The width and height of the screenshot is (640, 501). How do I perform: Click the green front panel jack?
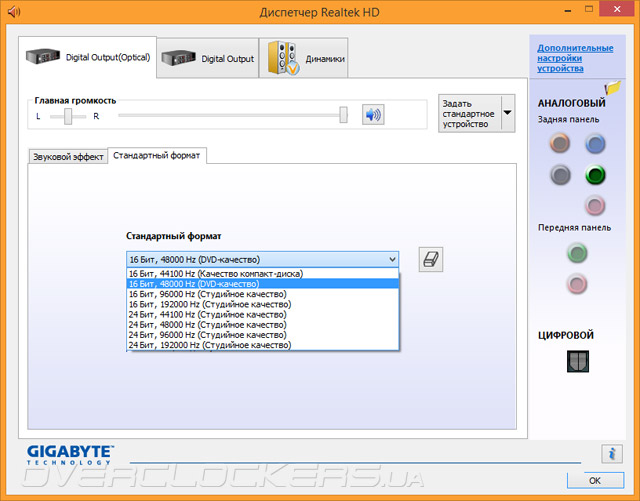[x=577, y=253]
